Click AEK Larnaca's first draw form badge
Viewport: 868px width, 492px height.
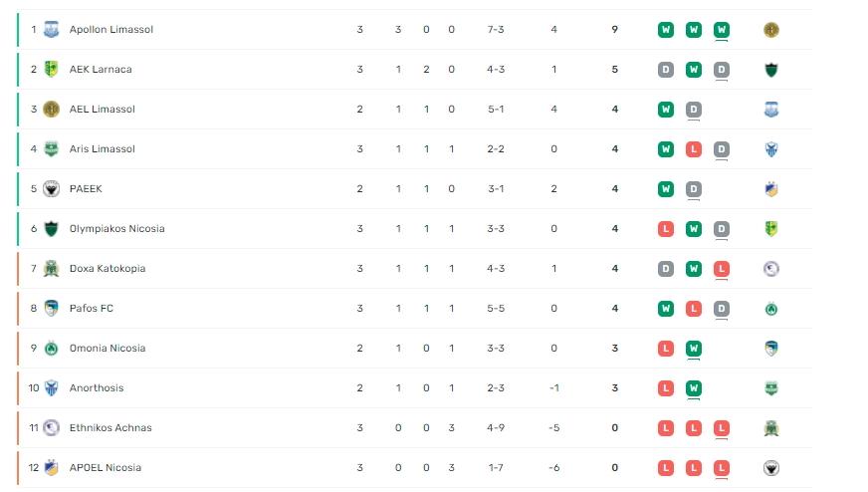click(x=666, y=70)
